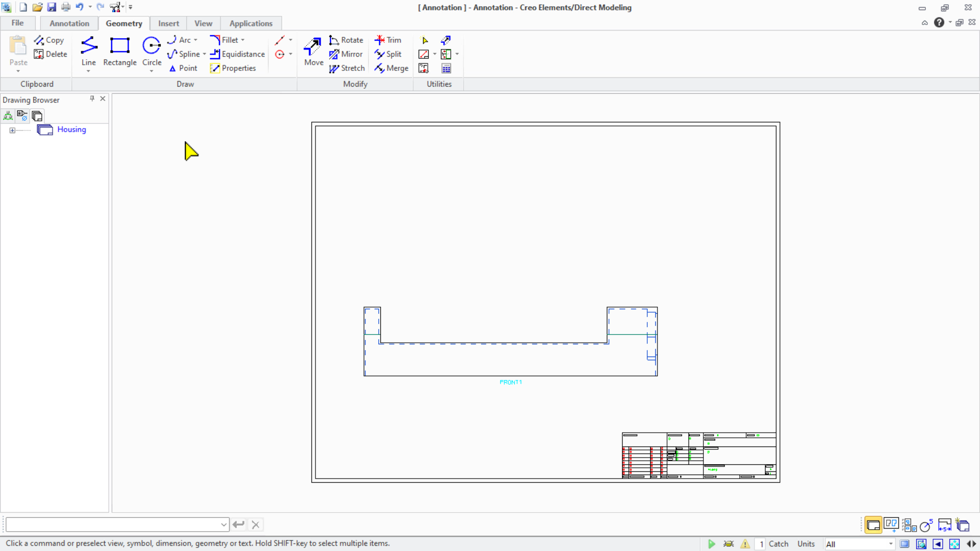This screenshot has width=980, height=551.
Task: Click the Delete clipboard tool
Action: (x=50, y=54)
